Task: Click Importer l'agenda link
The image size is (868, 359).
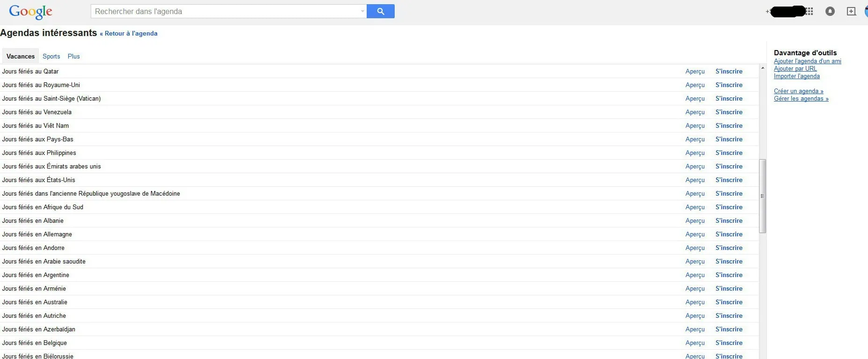Action: pos(796,76)
